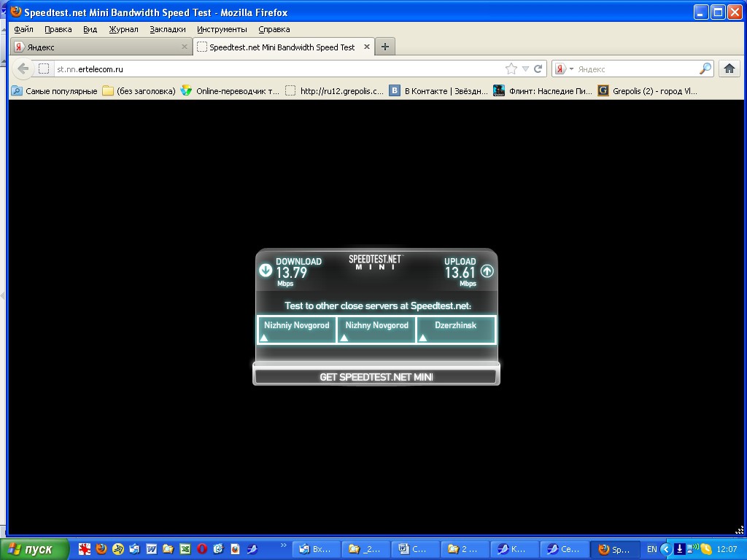Click the blue e-mail icon in quick launch

(219, 549)
